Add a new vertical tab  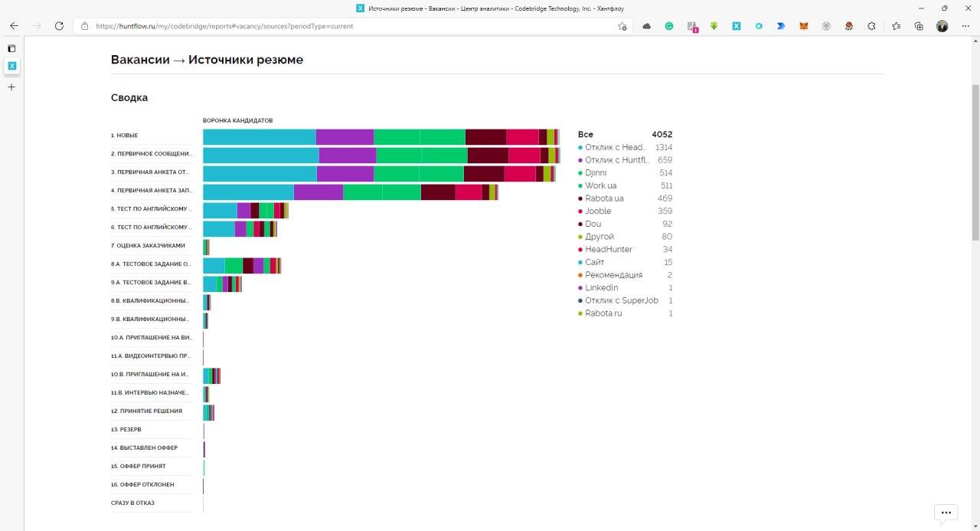click(11, 87)
